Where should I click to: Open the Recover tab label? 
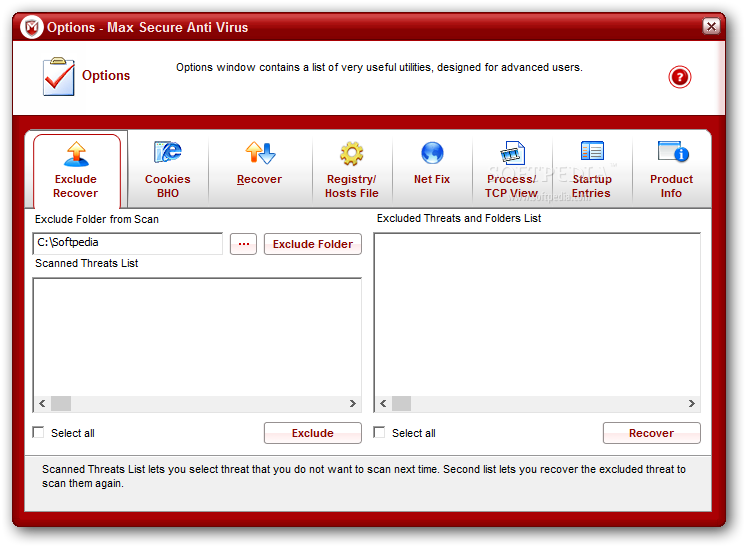click(x=259, y=179)
